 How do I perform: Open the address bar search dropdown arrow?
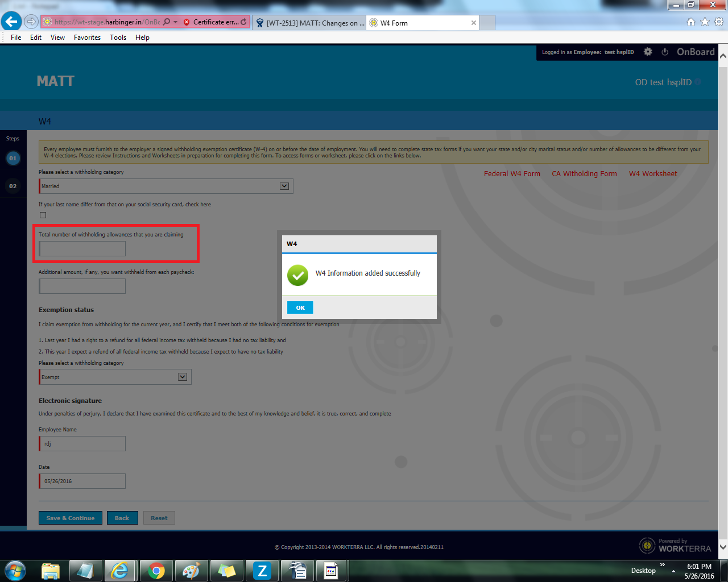(x=176, y=22)
